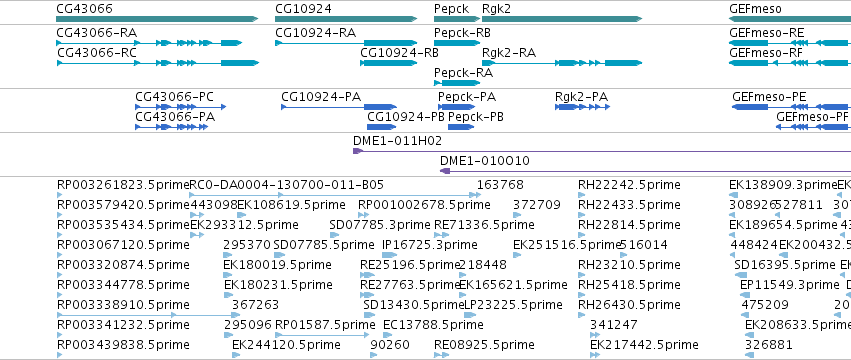Image resolution: width=851 pixels, height=360 pixels.
Task: Select the CG10924-PA protein feature
Action: (339, 107)
